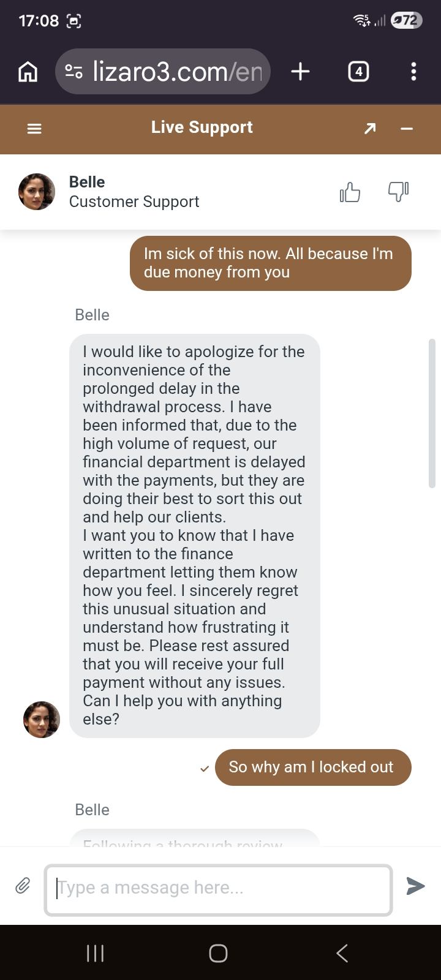
Task: Rate Belle with thumbs up
Action: (350, 192)
